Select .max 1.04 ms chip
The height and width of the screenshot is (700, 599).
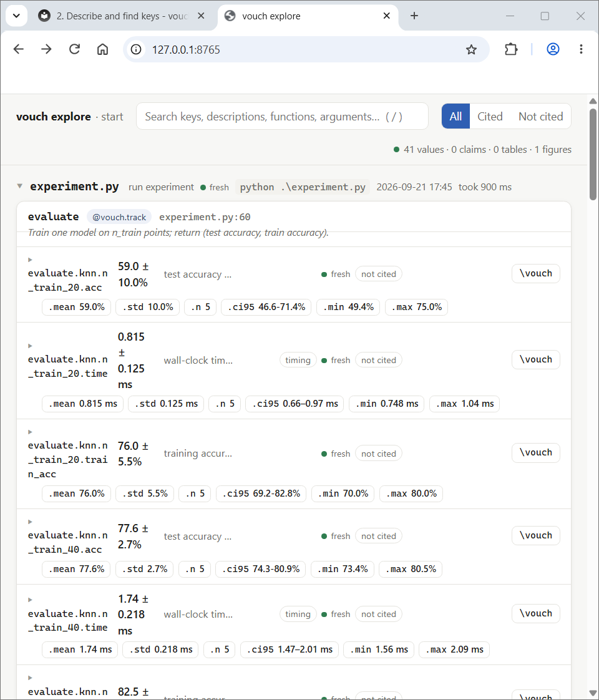(x=465, y=404)
